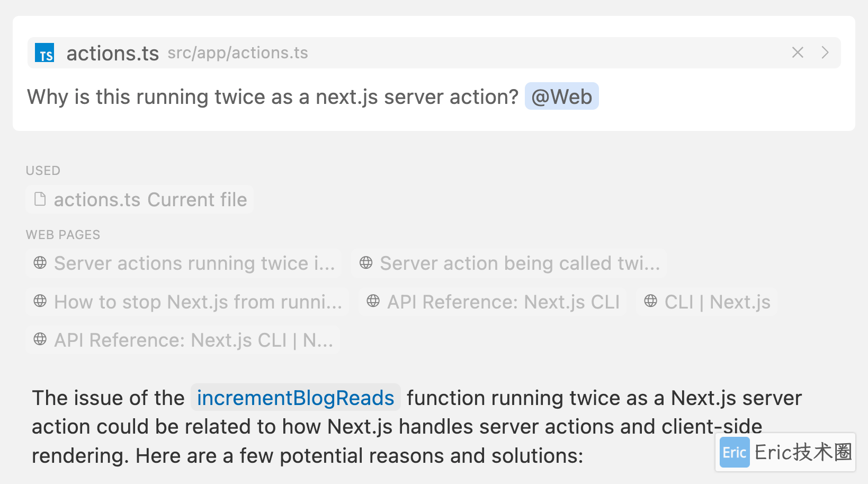Open the 'How to stop Next.js from runni...' page

tap(187, 302)
